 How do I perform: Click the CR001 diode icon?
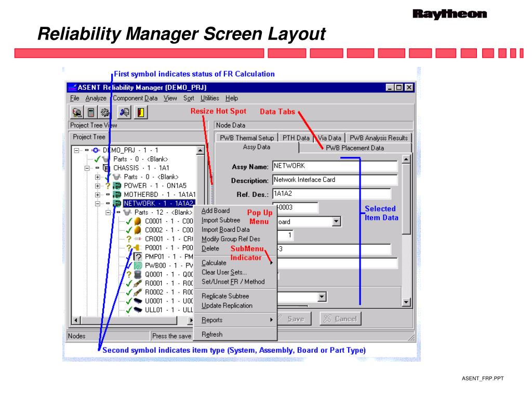click(138, 239)
